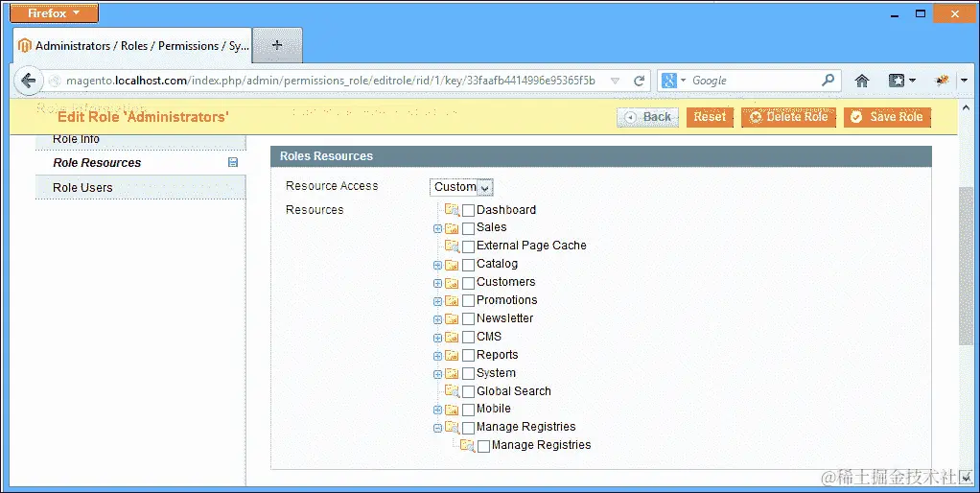Click the browser back arrow
Viewport: 980px width, 493px height.
click(x=28, y=81)
